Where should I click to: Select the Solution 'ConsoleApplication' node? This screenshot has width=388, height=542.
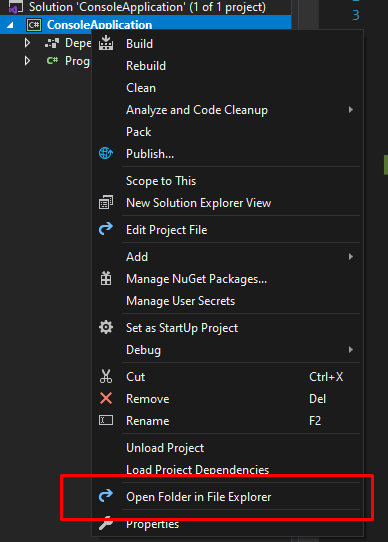click(145, 7)
